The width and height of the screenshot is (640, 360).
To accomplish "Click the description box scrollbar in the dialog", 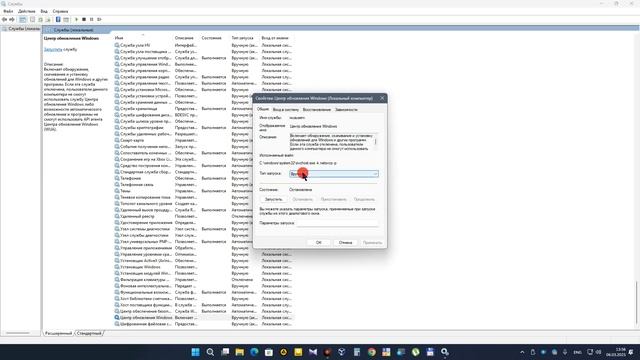I will (376, 142).
